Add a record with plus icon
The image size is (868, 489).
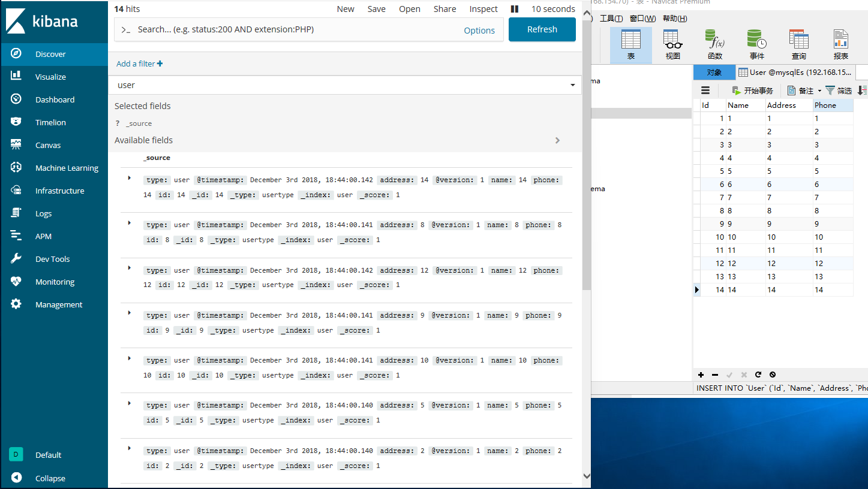pos(701,375)
